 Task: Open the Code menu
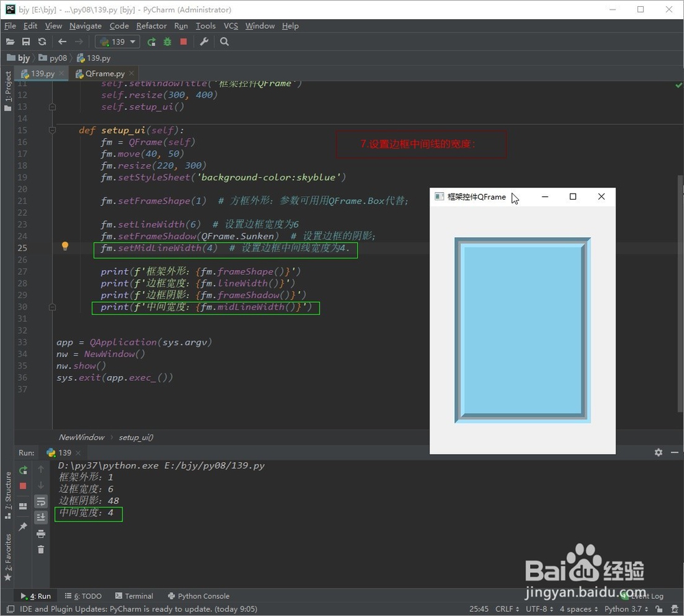coord(119,26)
